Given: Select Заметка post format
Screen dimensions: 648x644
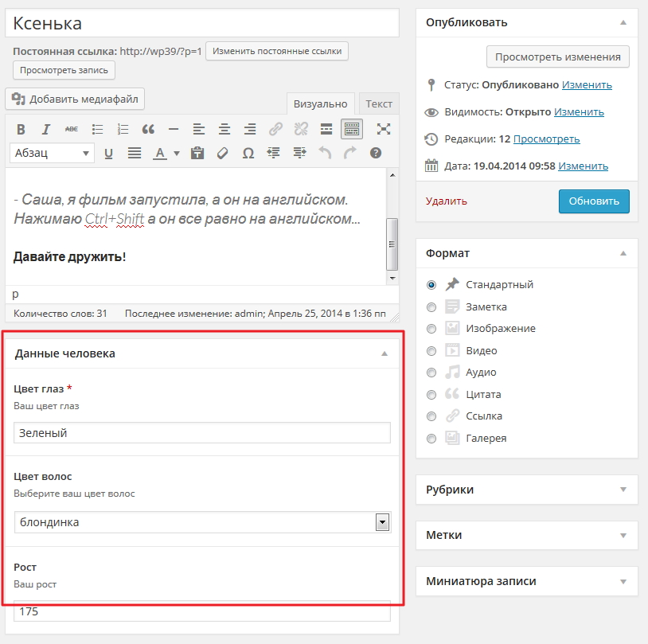Looking at the screenshot, I should (x=431, y=307).
